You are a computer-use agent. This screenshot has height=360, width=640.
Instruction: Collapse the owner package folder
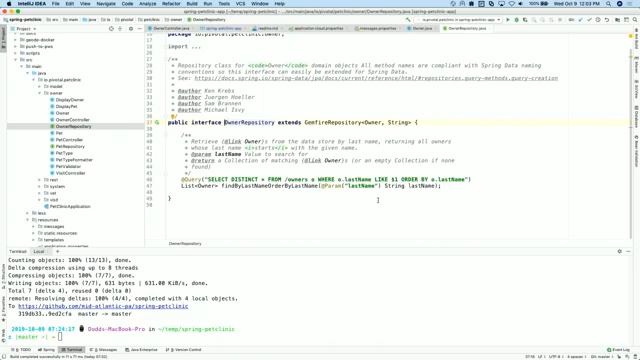40,93
